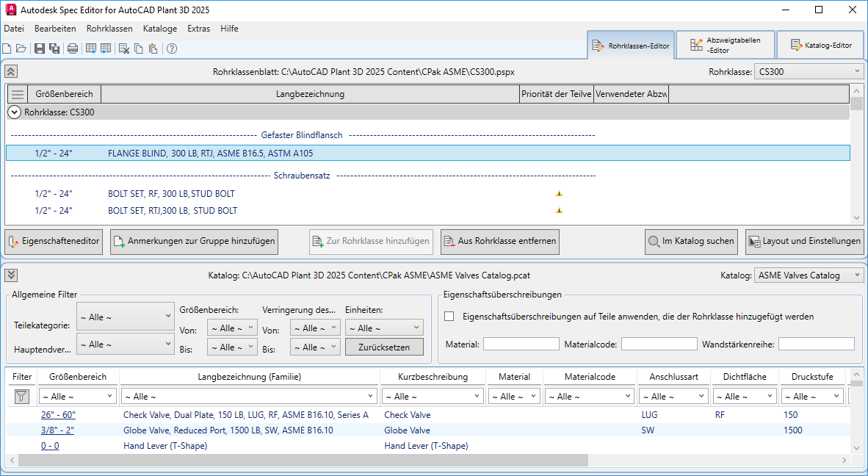868x476 pixels.
Task: Collapse the catalog pane with double-arrow
Action: (x=11, y=275)
